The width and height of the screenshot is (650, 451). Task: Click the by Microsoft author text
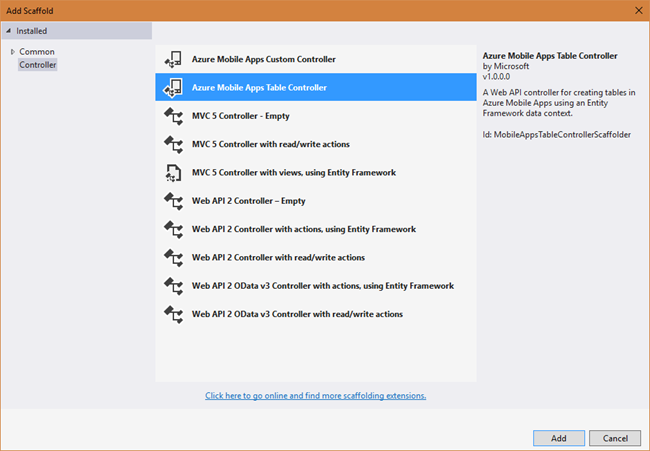(x=506, y=66)
